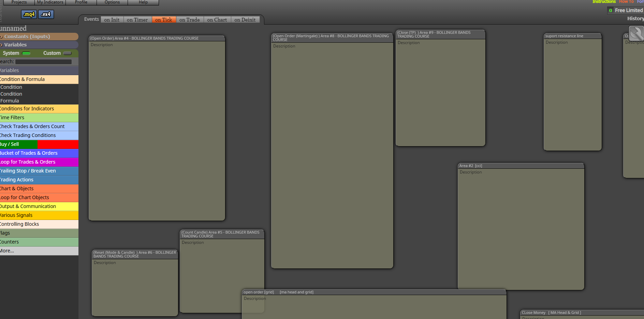Select Close (TP) Area #9 title bar
The height and width of the screenshot is (319, 644).
pyautogui.click(x=440, y=34)
